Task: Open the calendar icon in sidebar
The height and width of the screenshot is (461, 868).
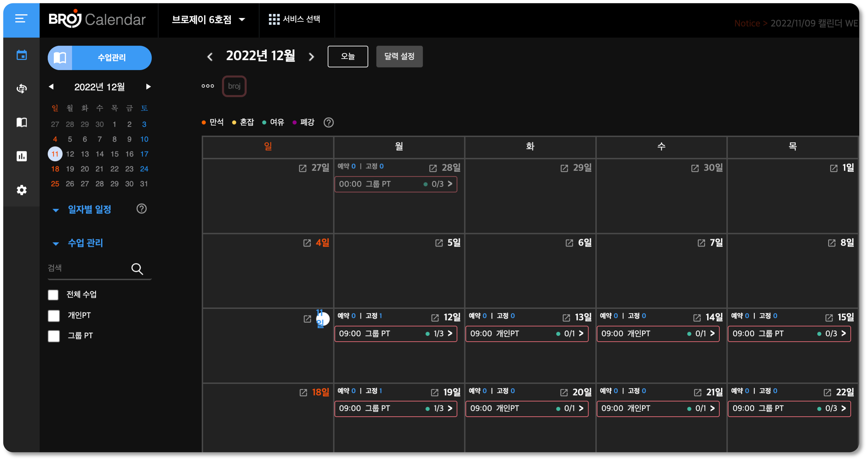Action: coord(22,55)
